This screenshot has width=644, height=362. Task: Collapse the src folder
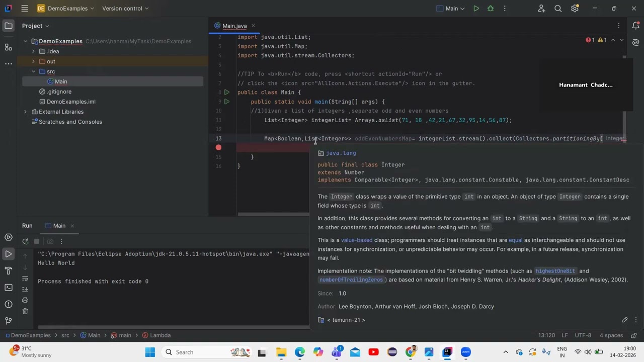pos(33,71)
